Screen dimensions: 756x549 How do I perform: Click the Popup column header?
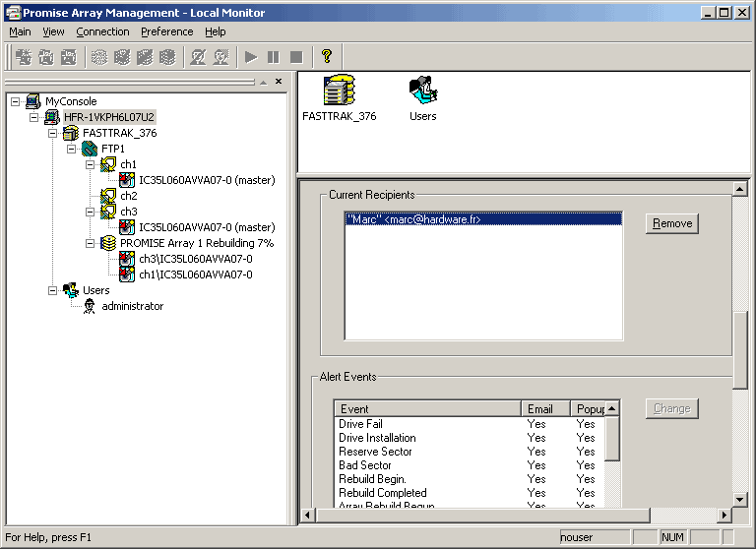[x=589, y=408]
